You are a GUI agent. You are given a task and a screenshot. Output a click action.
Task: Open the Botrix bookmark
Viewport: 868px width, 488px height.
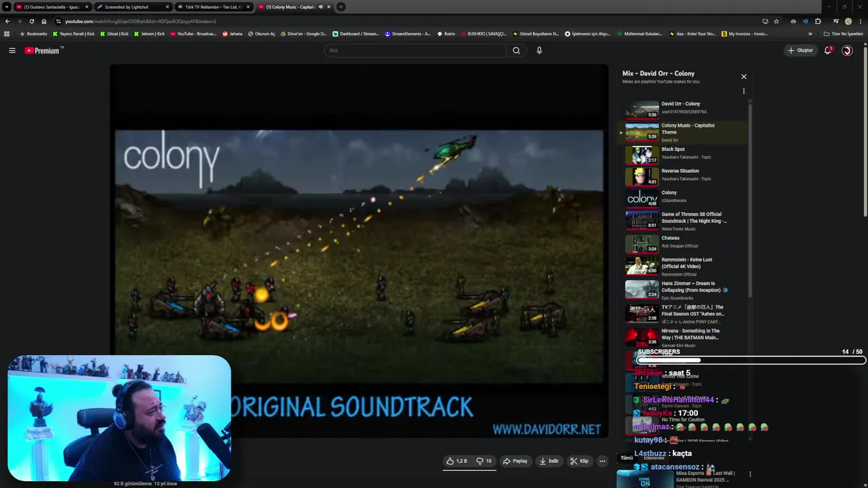(446, 33)
